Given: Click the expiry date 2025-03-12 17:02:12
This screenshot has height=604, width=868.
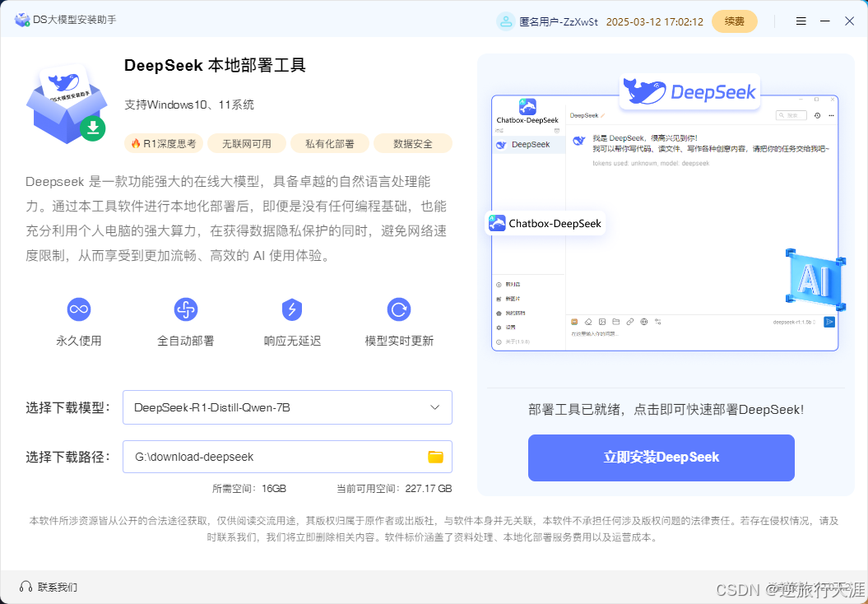Looking at the screenshot, I should (655, 22).
